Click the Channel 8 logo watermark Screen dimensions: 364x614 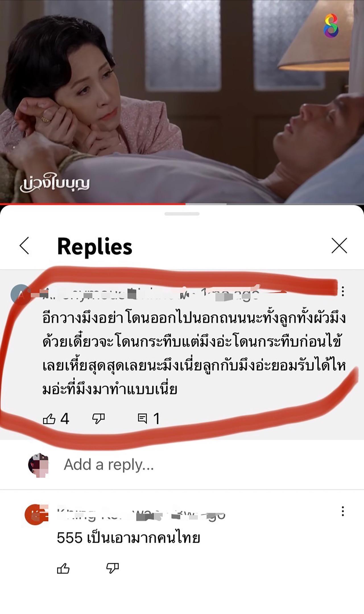[331, 26]
